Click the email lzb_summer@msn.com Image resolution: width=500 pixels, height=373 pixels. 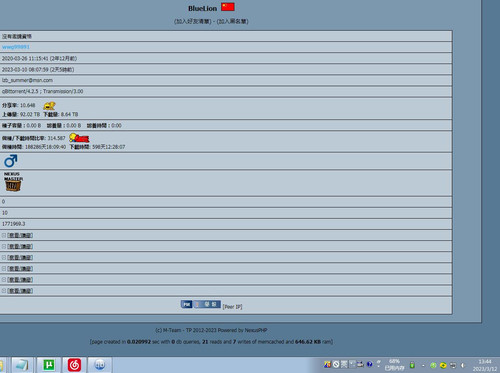pyautogui.click(x=27, y=80)
